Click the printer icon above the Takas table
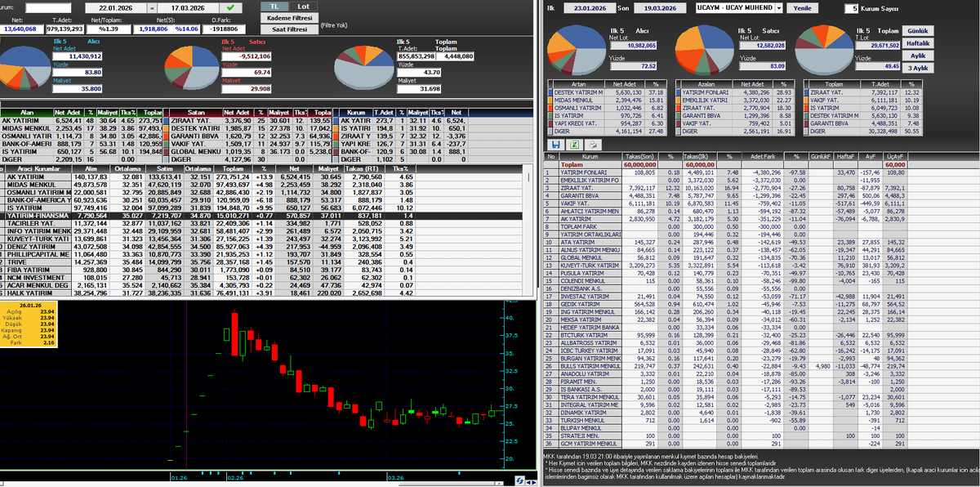The width and height of the screenshot is (980, 487). 593,145
